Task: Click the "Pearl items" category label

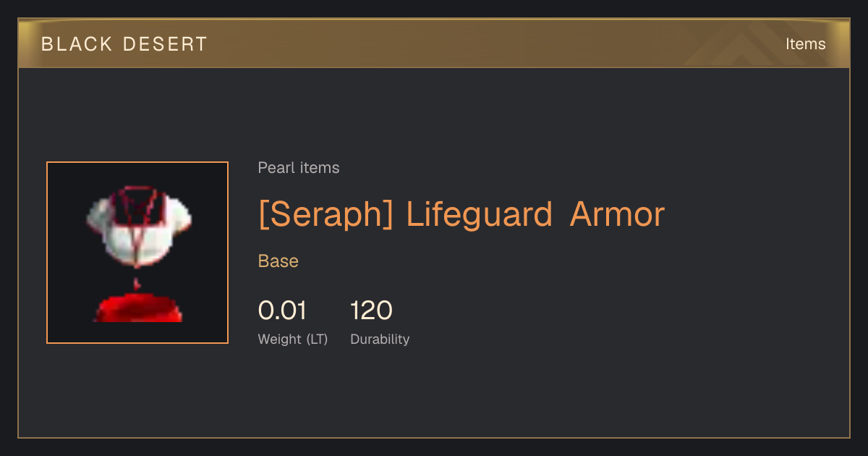Action: coord(299,168)
